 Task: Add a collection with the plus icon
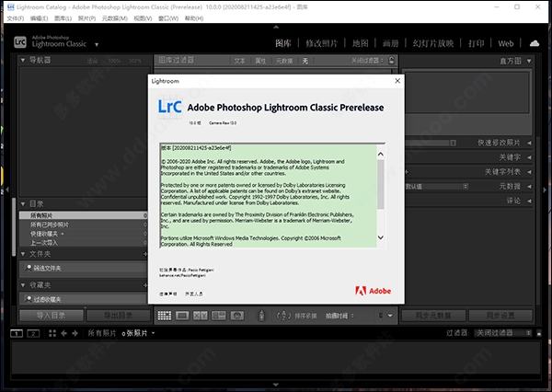click(144, 285)
